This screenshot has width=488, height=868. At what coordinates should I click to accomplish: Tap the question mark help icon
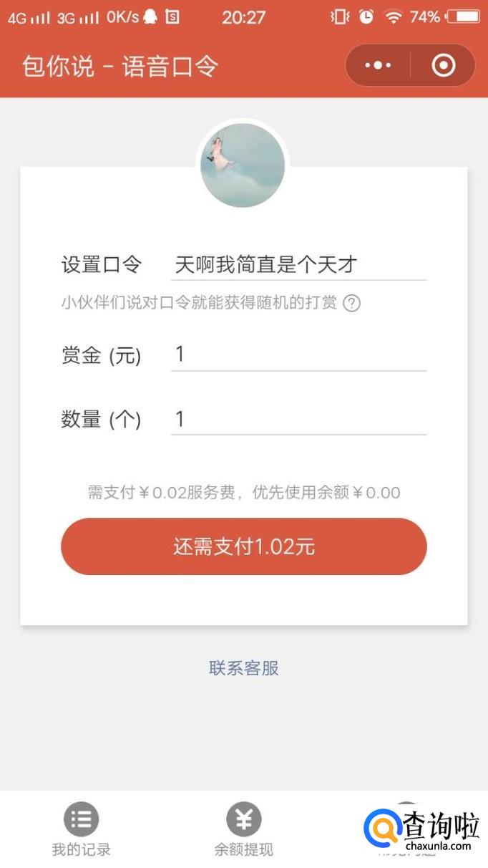point(351,303)
